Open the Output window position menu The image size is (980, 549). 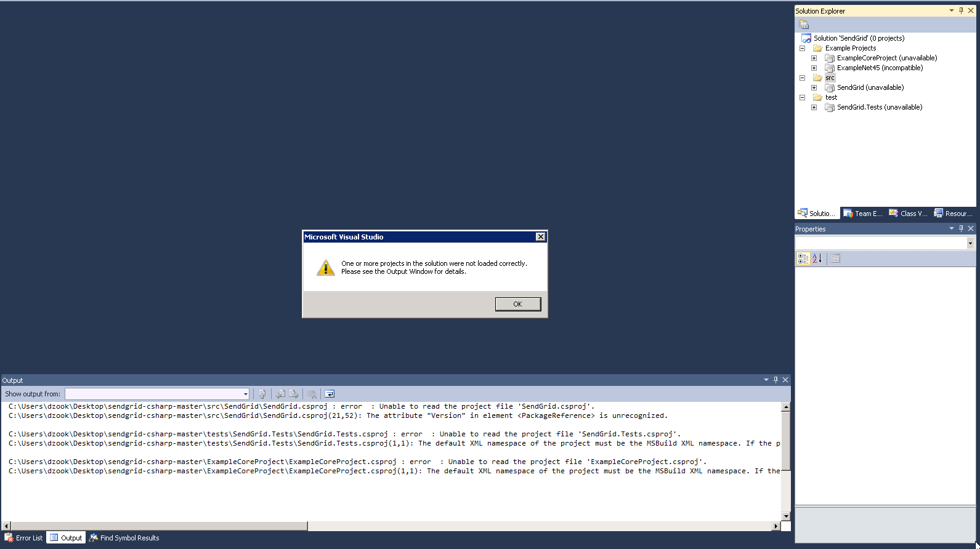pos(766,380)
